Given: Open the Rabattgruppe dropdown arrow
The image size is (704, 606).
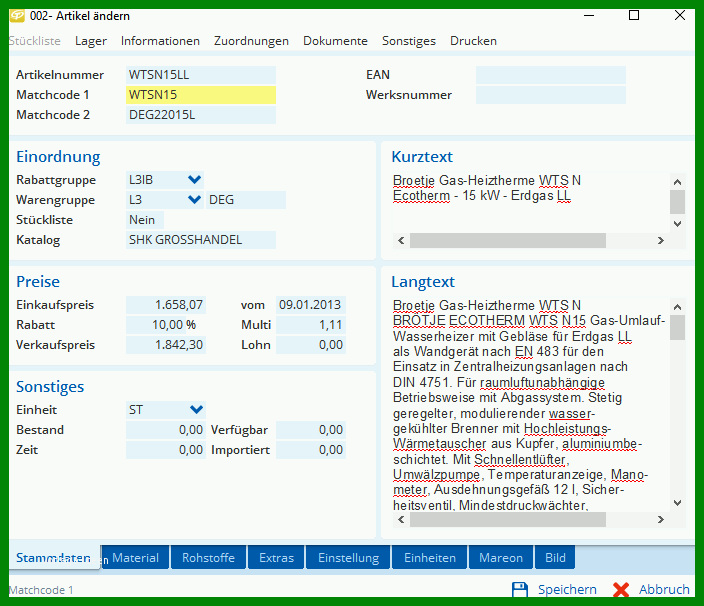Looking at the screenshot, I should click(x=194, y=180).
